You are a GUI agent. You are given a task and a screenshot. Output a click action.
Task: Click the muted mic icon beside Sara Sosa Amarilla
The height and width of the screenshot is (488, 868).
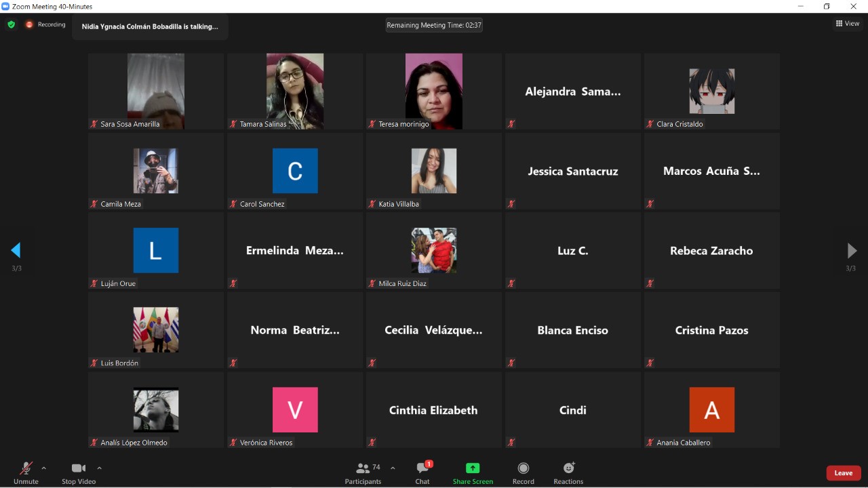pos(94,124)
